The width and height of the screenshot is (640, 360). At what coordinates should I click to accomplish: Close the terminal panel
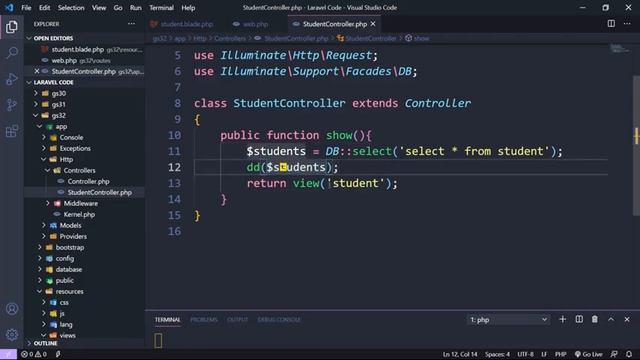point(627,319)
